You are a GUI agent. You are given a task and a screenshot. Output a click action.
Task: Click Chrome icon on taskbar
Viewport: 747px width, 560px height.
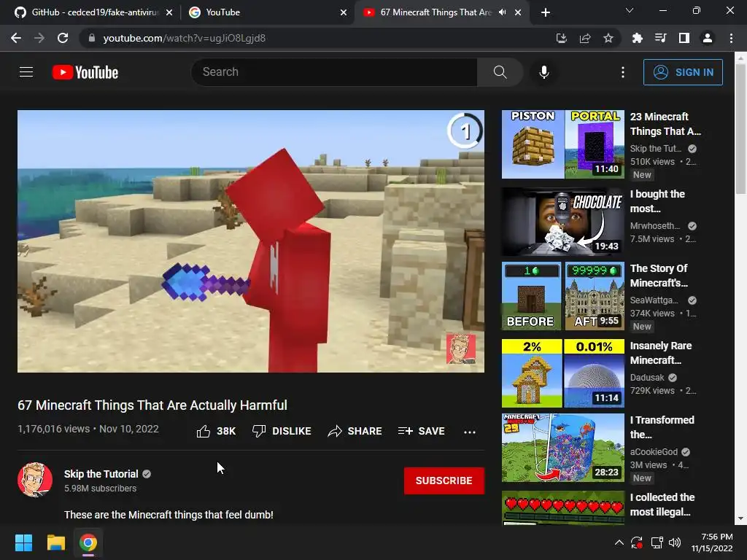tap(88, 542)
